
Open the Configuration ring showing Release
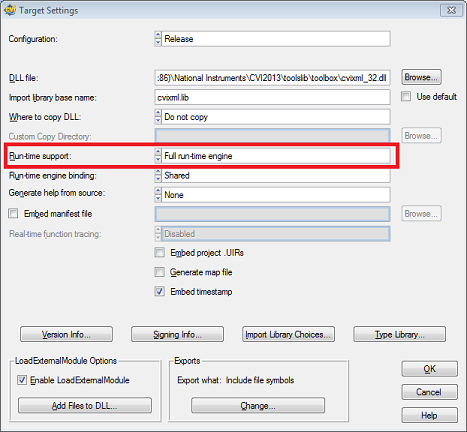(x=272, y=39)
